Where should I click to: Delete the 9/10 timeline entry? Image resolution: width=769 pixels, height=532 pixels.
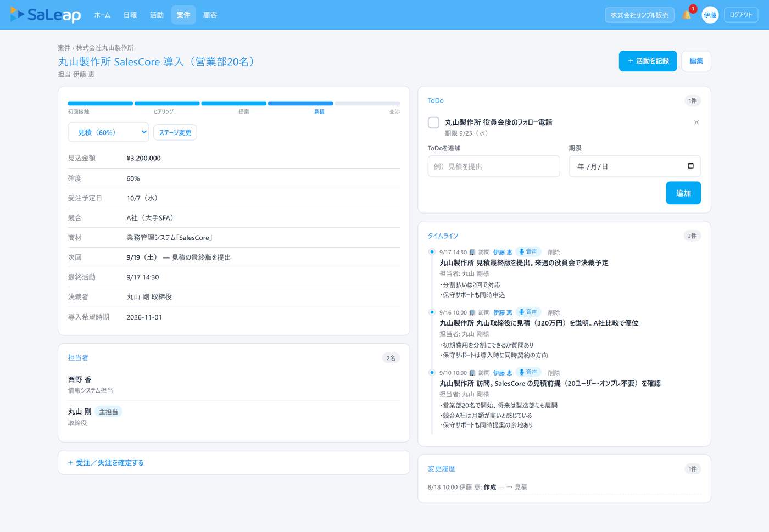click(554, 373)
